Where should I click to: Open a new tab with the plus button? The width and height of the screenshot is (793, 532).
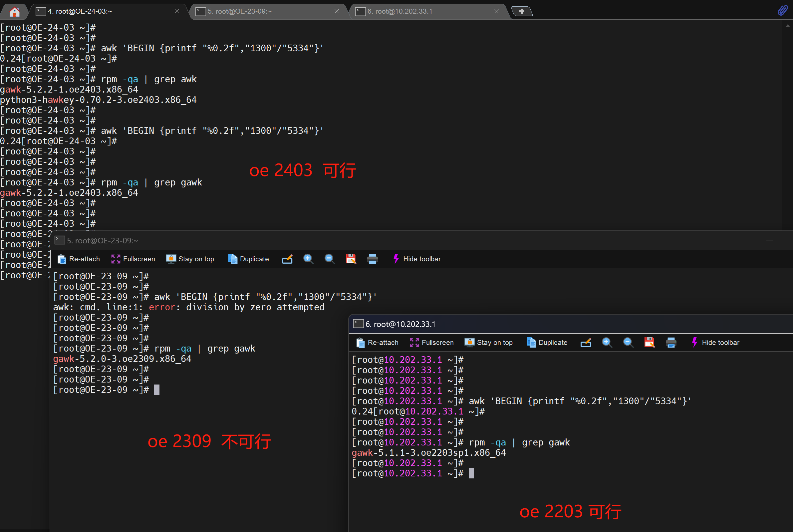coord(521,11)
